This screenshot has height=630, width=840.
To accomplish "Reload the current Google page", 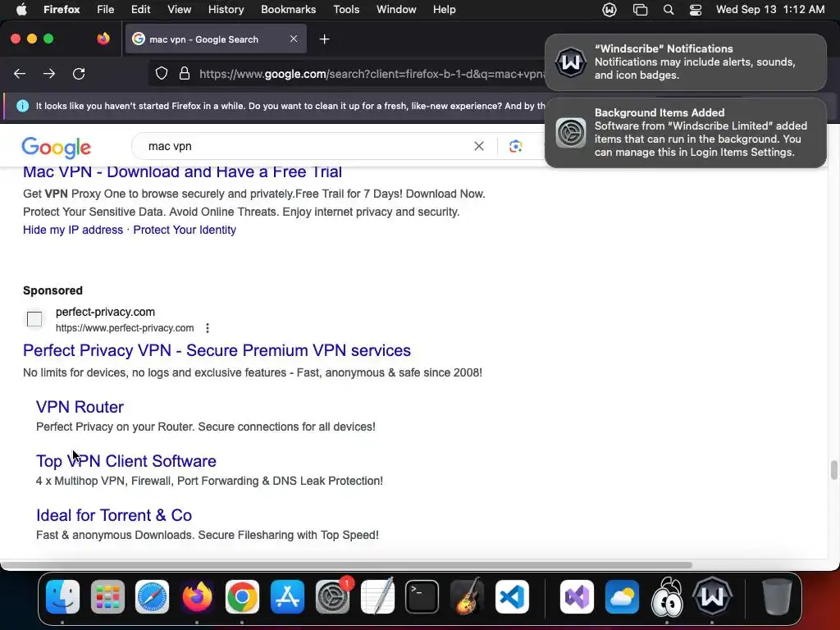I will click(x=79, y=73).
